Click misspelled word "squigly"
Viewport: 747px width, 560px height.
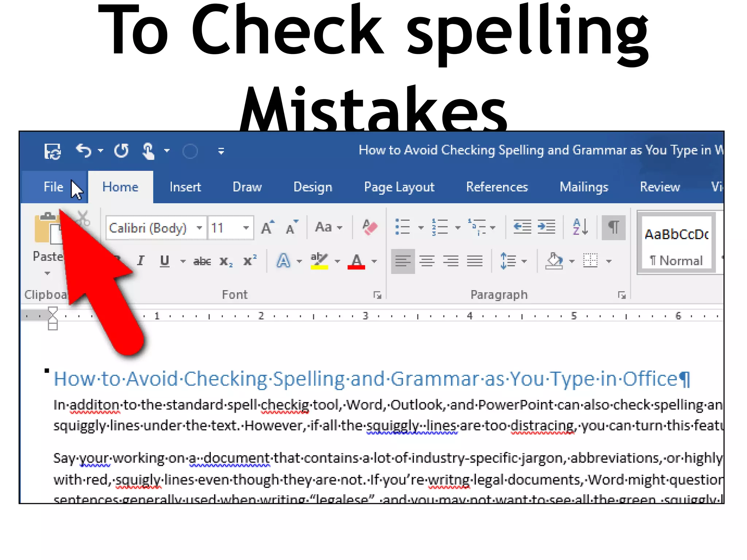point(138,480)
